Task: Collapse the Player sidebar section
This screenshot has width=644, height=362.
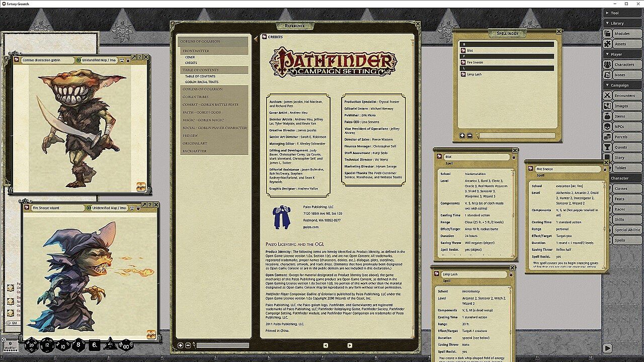Action: (x=622, y=54)
